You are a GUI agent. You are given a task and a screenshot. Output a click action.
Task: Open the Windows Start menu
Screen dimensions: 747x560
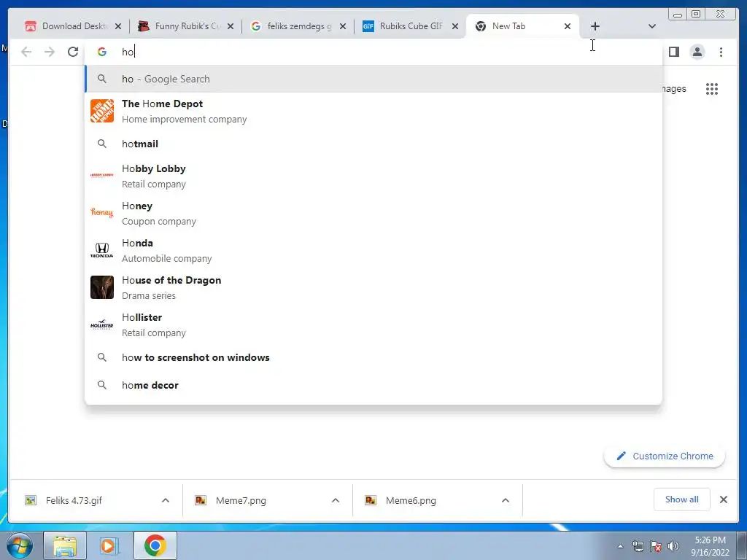point(19,545)
